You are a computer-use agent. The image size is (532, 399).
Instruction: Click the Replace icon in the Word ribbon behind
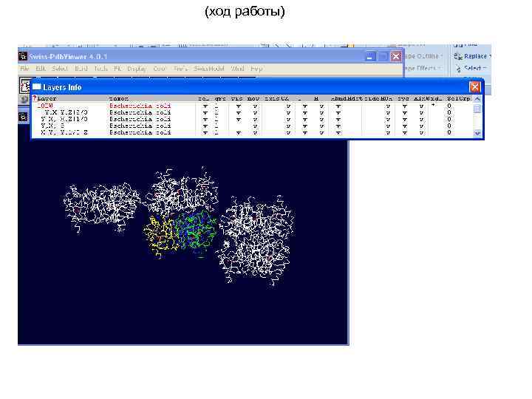coord(458,56)
